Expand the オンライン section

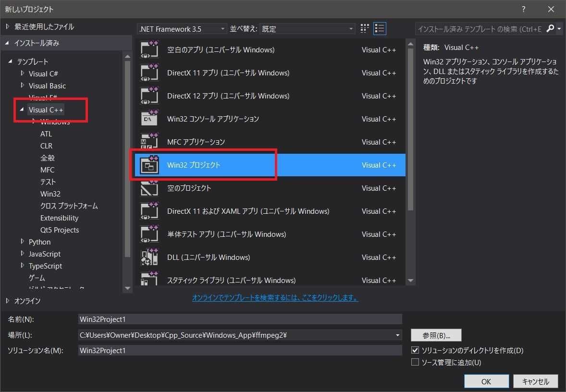pos(7,301)
